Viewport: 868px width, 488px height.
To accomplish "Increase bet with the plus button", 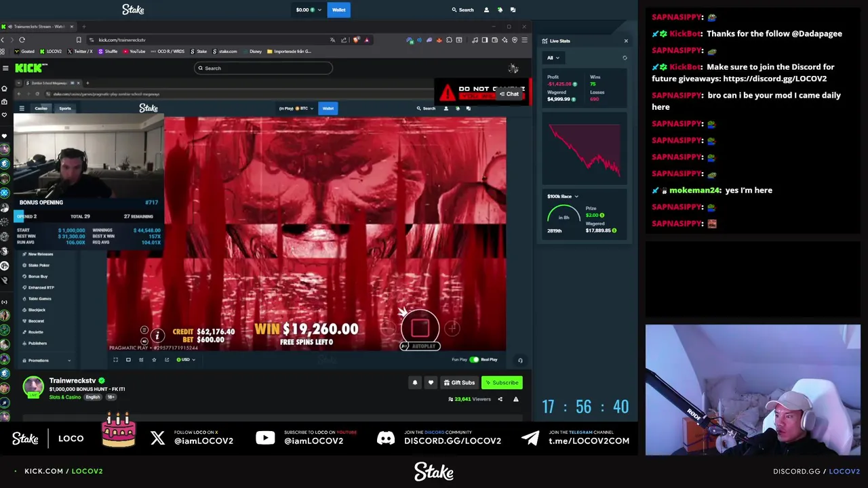I will 452,329.
